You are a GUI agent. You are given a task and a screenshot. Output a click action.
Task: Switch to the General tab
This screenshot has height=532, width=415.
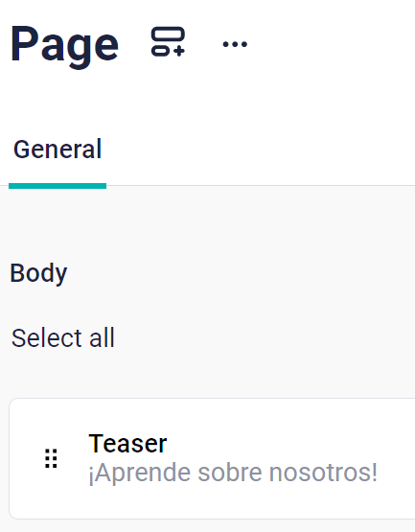(58, 150)
